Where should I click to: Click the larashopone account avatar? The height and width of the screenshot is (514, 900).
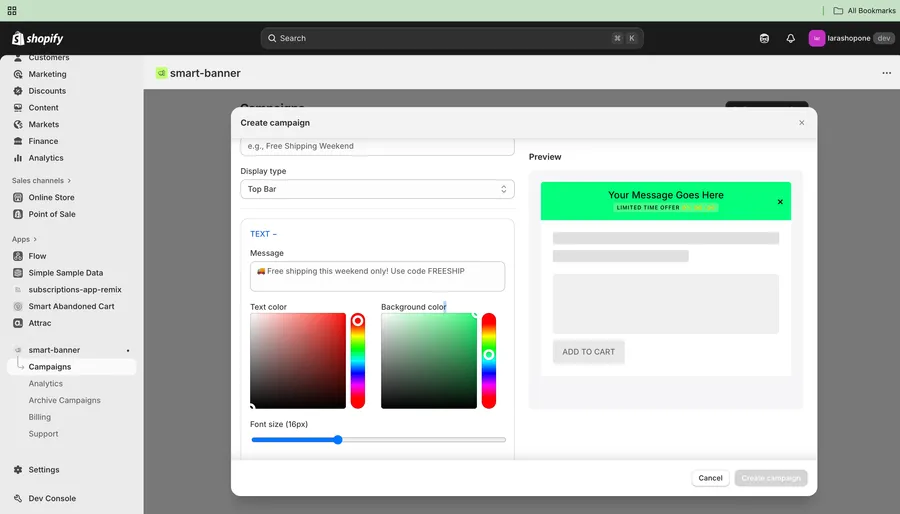(817, 38)
